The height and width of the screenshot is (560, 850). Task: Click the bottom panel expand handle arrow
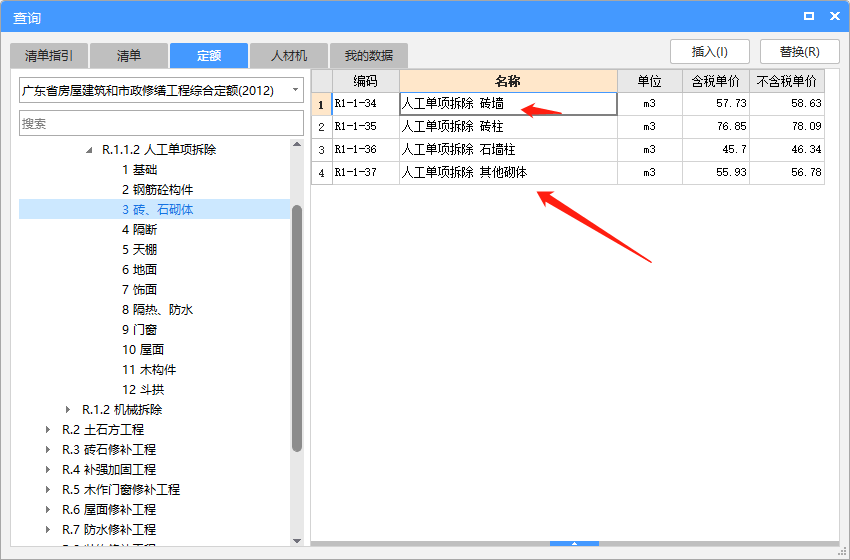tap(574, 543)
